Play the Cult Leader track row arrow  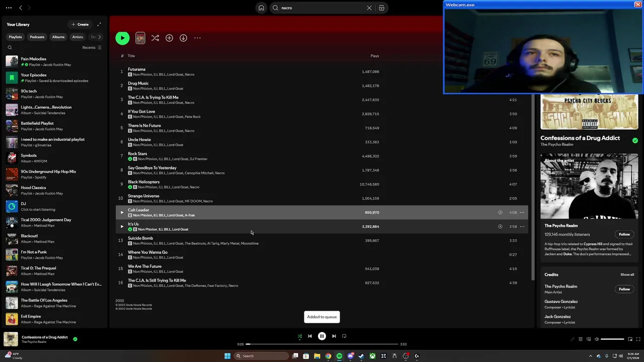[121, 213]
